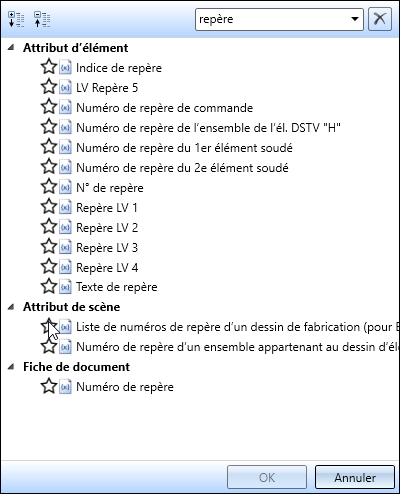Click attribute icon beside Repère LV 3
The height and width of the screenshot is (494, 400).
click(x=65, y=248)
